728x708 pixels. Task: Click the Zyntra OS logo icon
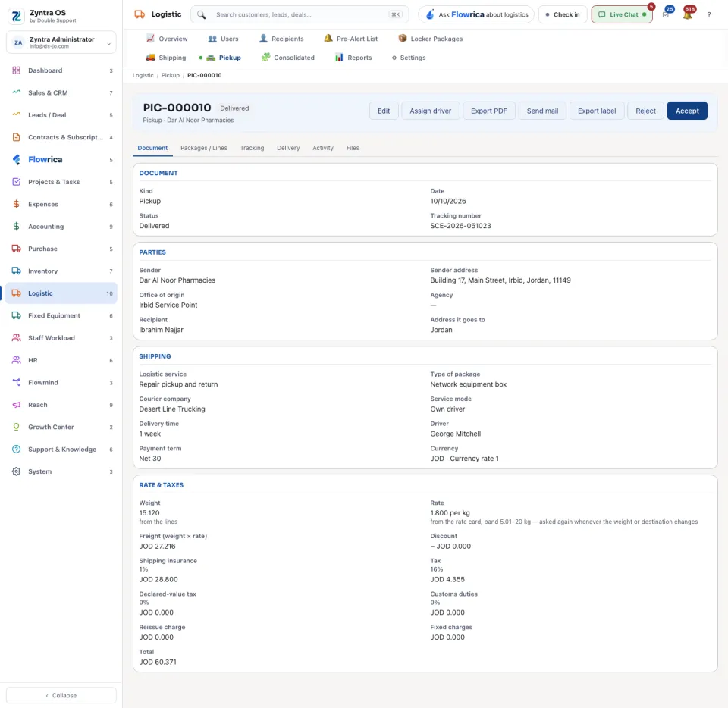[x=16, y=16]
